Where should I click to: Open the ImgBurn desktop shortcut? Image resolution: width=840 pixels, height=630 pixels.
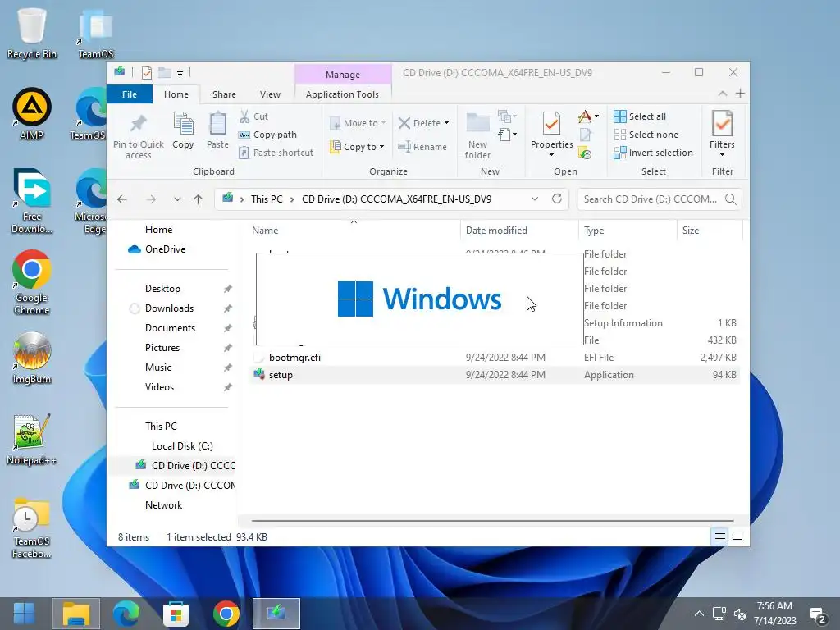coord(32,358)
